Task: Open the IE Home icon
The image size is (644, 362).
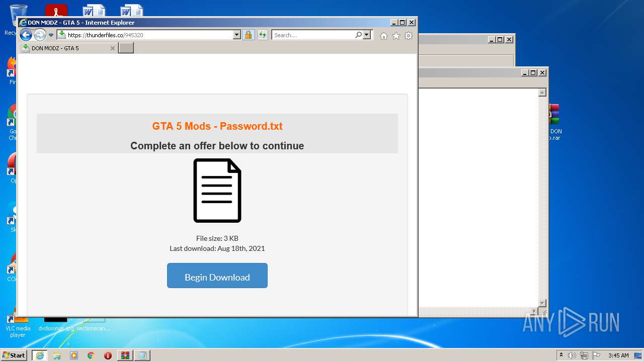Action: (384, 36)
